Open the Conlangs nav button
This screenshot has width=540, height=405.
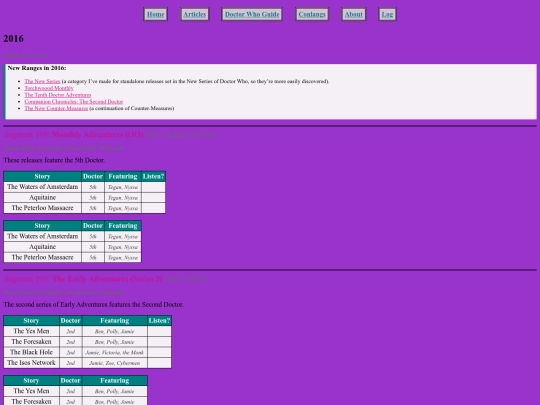(x=312, y=14)
